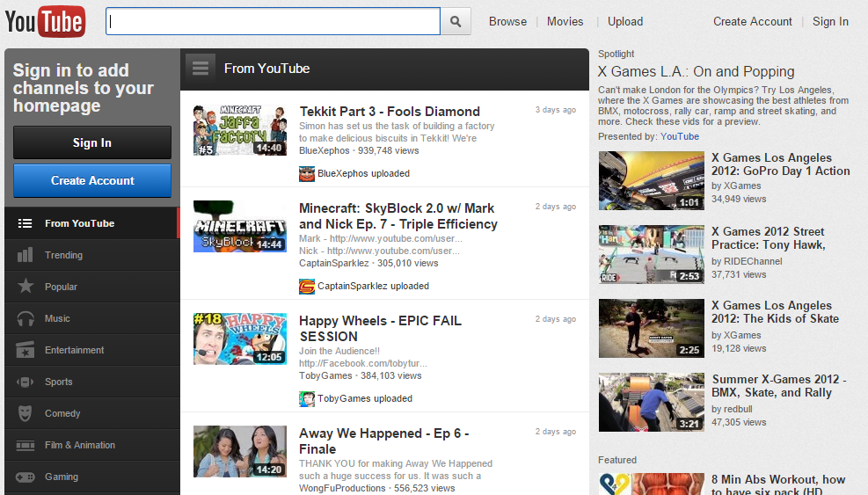Click the Gaming controller icon
The image size is (868, 495).
coord(25,477)
